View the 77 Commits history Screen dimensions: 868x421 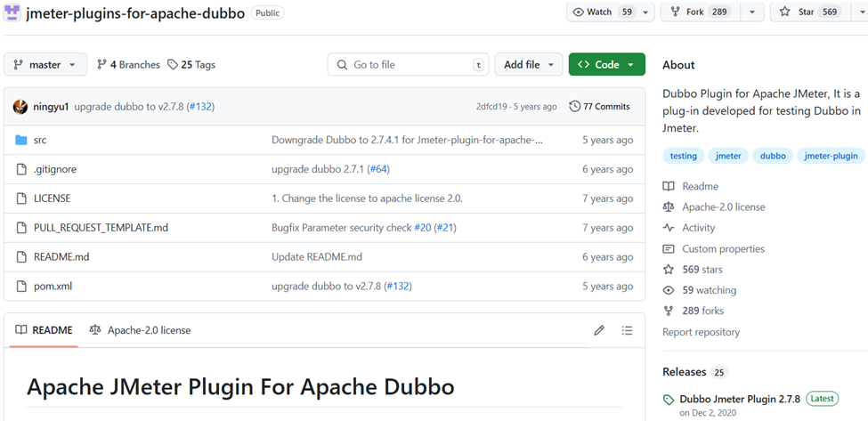tap(599, 106)
